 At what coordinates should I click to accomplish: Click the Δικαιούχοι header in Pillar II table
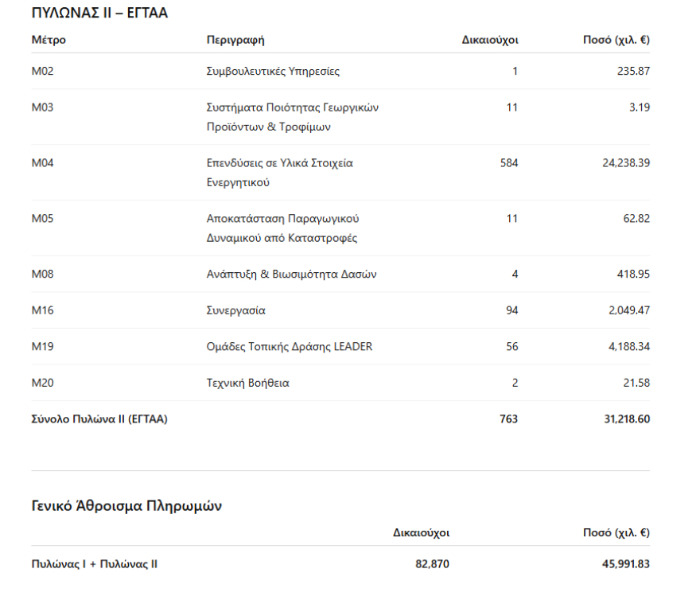click(489, 40)
